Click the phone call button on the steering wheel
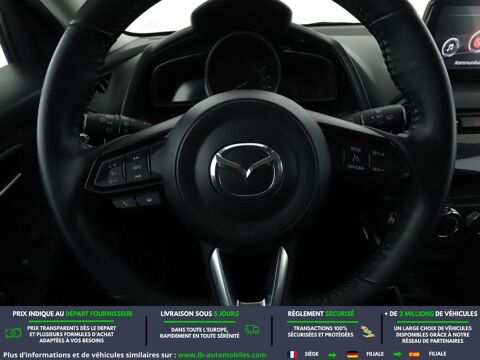This screenshot has height=360, width=480. pyautogui.click(x=124, y=202)
